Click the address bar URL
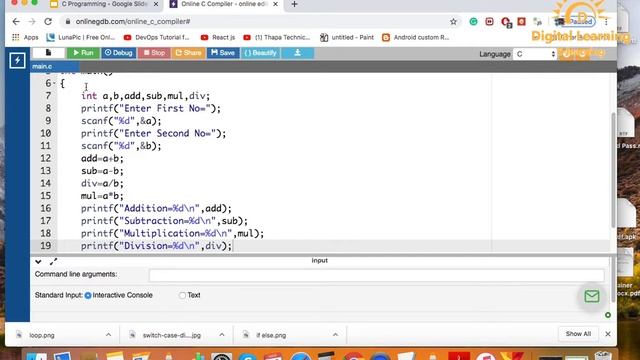The image size is (640, 360). tap(133, 22)
